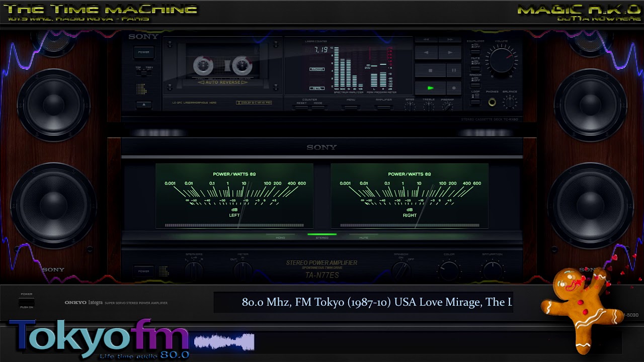This screenshot has height=362, width=644.
Task: Click the cassette tape window
Action: (x=222, y=65)
